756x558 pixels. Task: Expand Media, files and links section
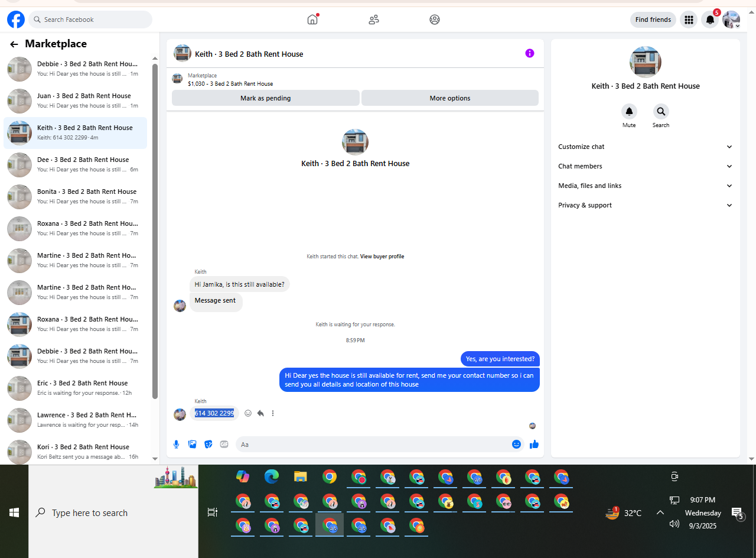646,186
